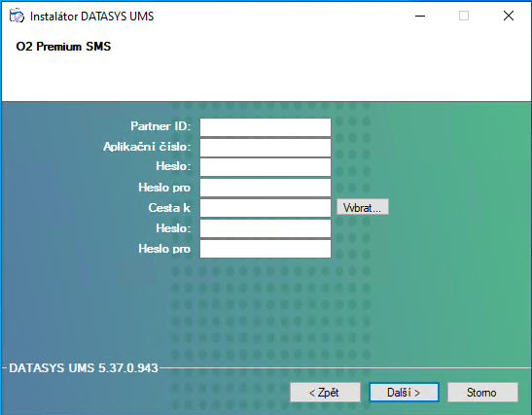Close the installer window
The image size is (532, 415).
point(509,16)
